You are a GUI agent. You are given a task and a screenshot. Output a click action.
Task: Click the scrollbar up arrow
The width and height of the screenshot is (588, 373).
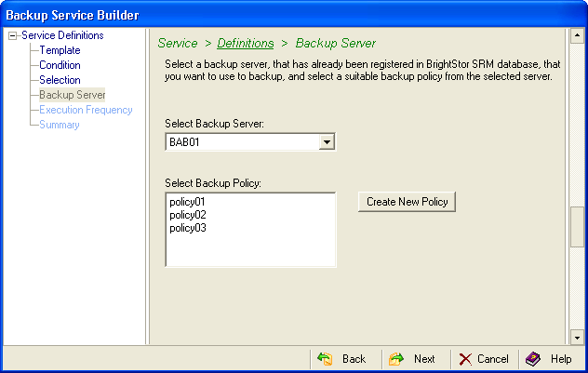577,35
